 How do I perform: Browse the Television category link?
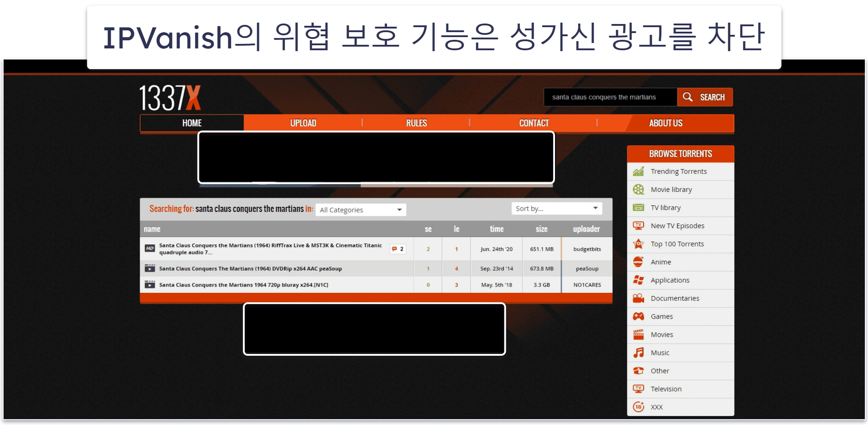(x=666, y=389)
